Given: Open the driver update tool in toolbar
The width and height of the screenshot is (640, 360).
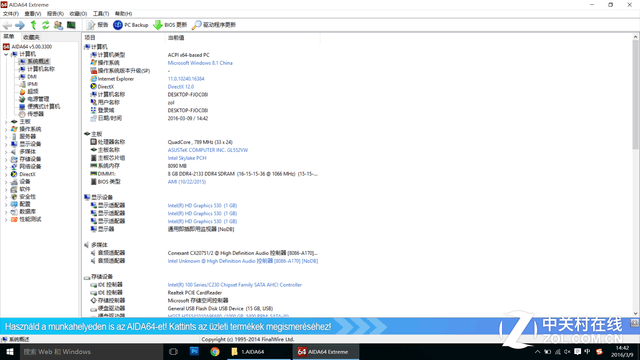Looking at the screenshot, I should 213,25.
